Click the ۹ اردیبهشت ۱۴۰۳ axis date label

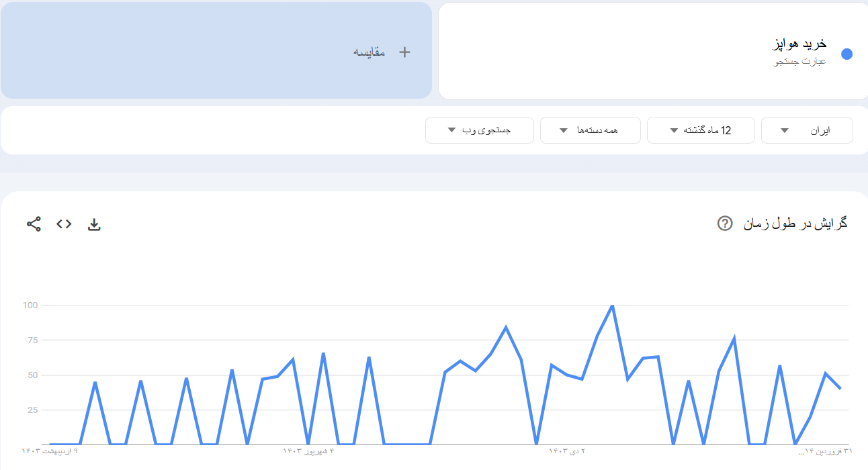[50, 451]
